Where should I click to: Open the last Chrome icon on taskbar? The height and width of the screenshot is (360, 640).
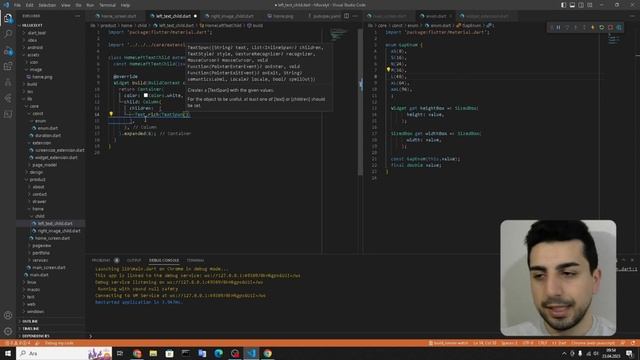(267, 353)
